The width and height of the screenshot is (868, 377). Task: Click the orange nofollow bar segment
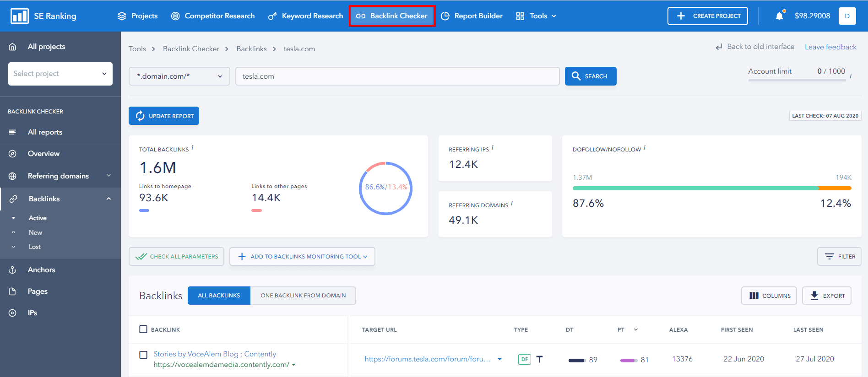coord(835,188)
